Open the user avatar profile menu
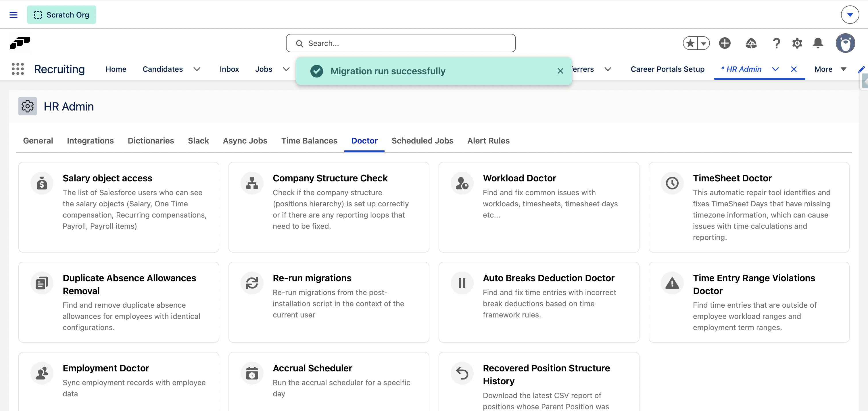Screen dimensions: 868x411 pos(845,43)
